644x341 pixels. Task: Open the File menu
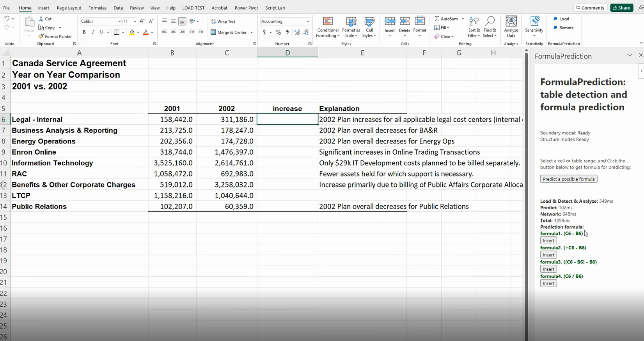tap(7, 8)
